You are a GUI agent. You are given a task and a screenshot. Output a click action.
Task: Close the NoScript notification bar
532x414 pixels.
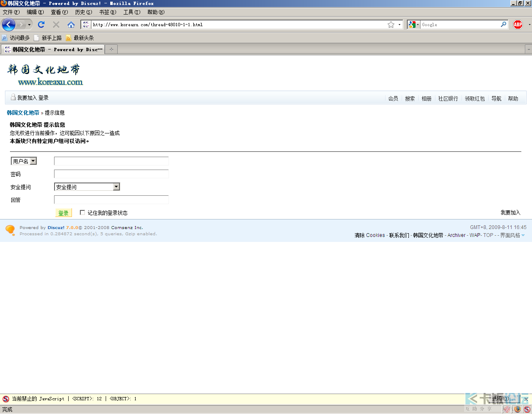[526, 399]
